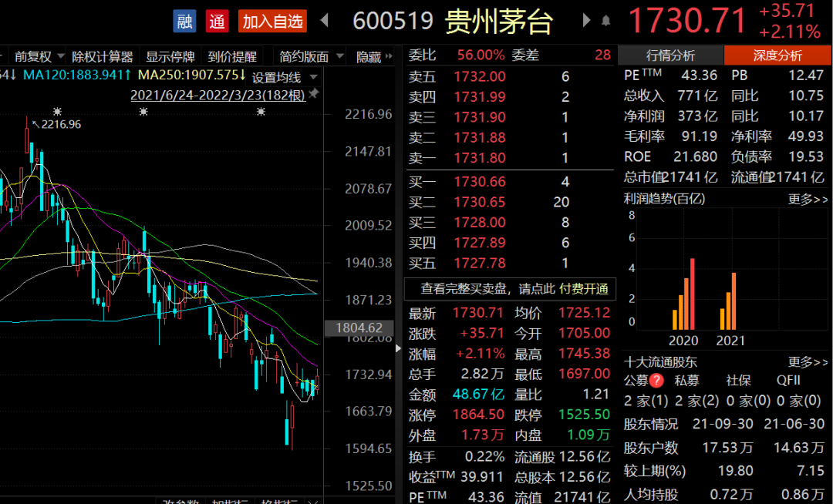Click the 1804.62 price tag on the axis
Image resolution: width=833 pixels, height=504 pixels.
(x=359, y=328)
